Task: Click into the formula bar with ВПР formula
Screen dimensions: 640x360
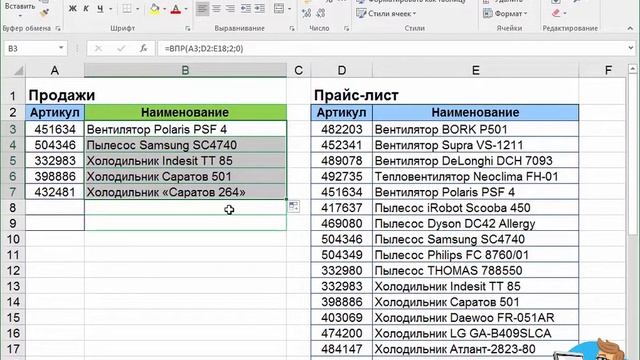Action: (x=392, y=48)
